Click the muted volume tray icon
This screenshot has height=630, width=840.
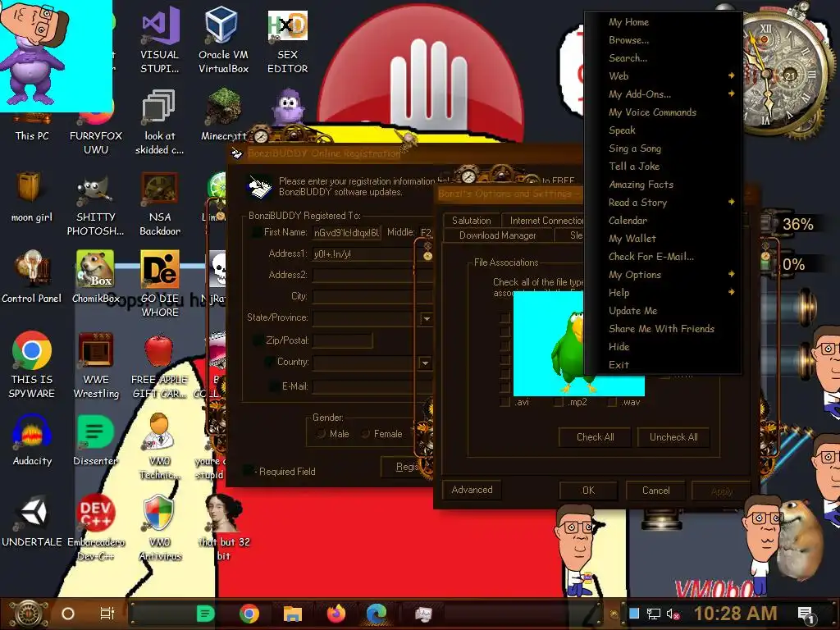pyautogui.click(x=673, y=614)
